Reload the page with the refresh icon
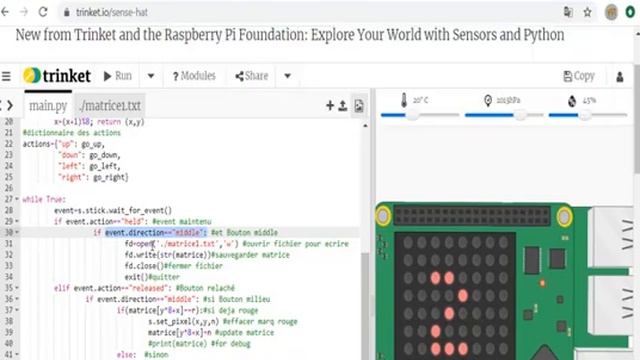Viewport: 640px width, 360px height. pos(43,12)
